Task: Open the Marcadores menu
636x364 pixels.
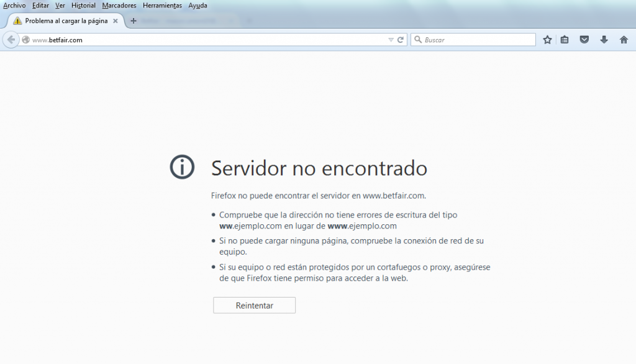Action: tap(119, 5)
